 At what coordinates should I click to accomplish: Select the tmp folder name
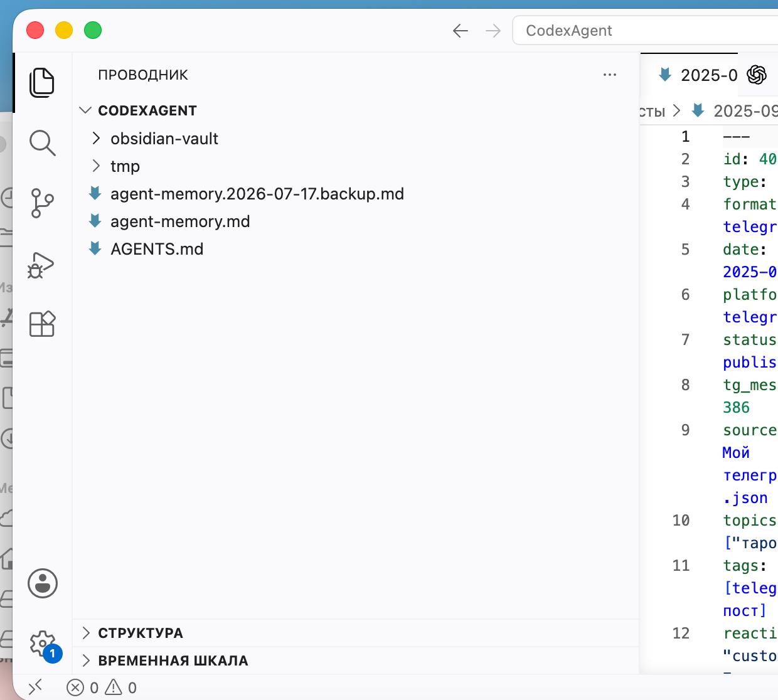(125, 166)
